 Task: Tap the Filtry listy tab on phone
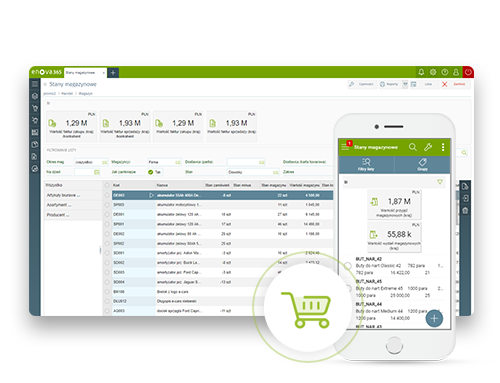coord(366,165)
